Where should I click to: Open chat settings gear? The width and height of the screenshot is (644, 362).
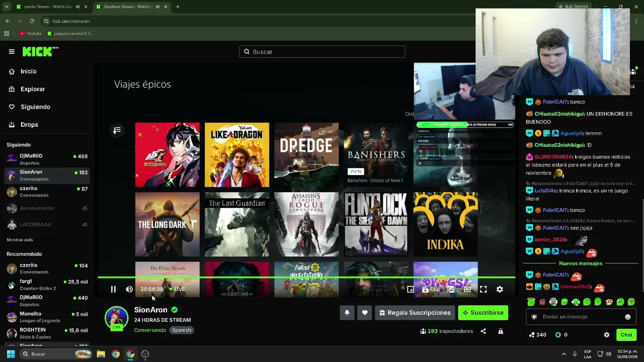point(606,335)
